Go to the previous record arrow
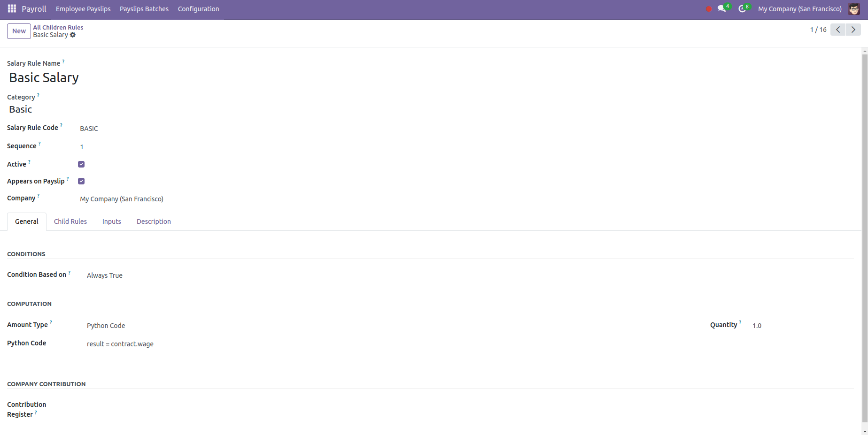868x435 pixels. (838, 30)
